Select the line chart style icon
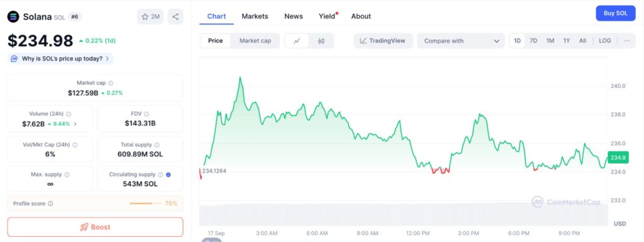Screen dimensions: 644x242 point(297,41)
